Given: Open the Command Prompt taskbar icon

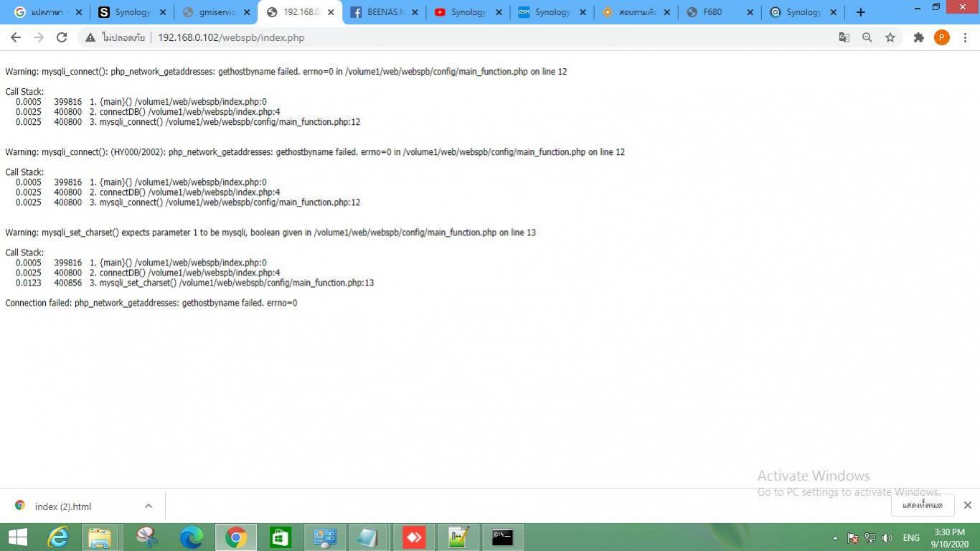Looking at the screenshot, I should pos(503,537).
